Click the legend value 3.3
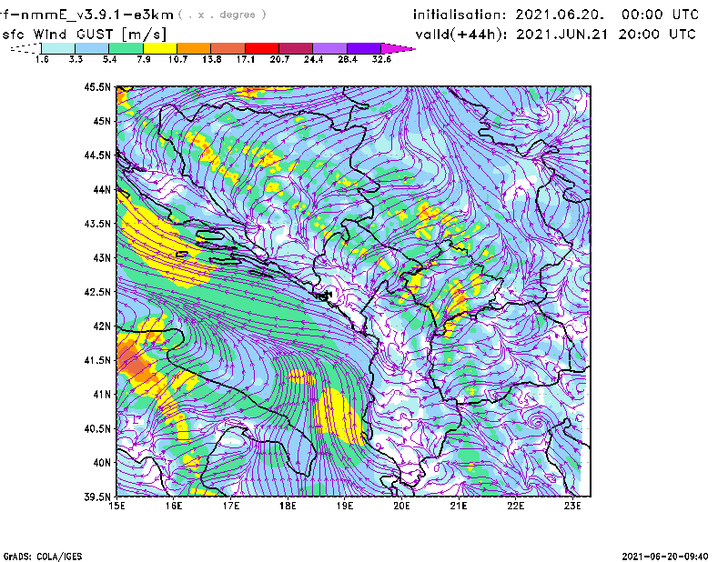The width and height of the screenshot is (728, 562). tap(76, 59)
